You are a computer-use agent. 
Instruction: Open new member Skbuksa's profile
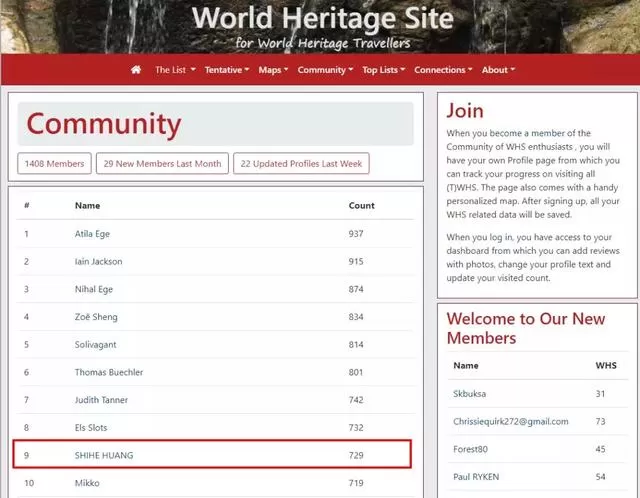click(x=469, y=394)
